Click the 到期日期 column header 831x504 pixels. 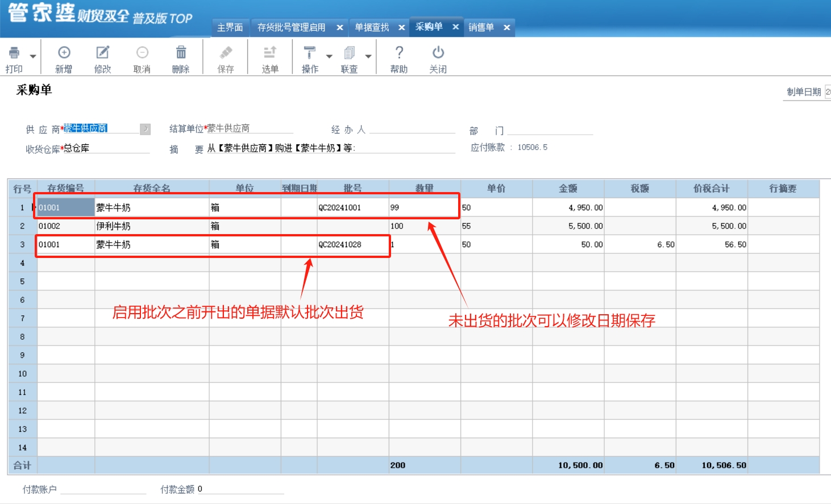pyautogui.click(x=299, y=189)
